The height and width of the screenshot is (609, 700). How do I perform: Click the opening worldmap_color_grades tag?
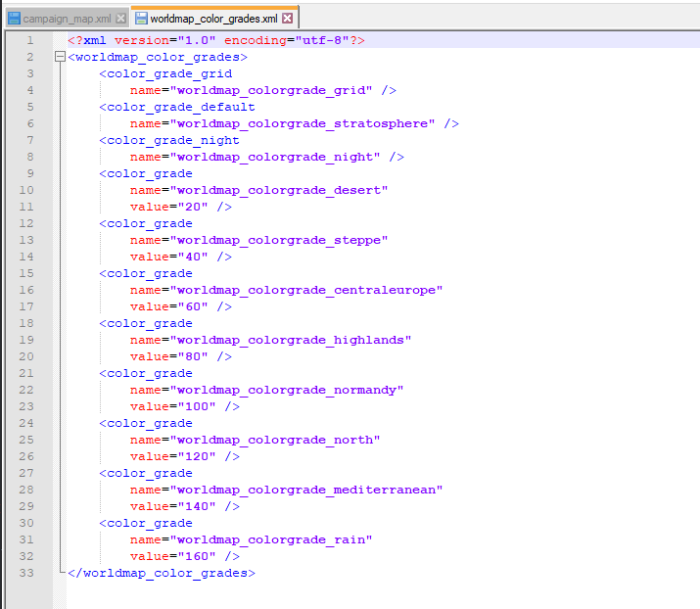pyautogui.click(x=158, y=57)
